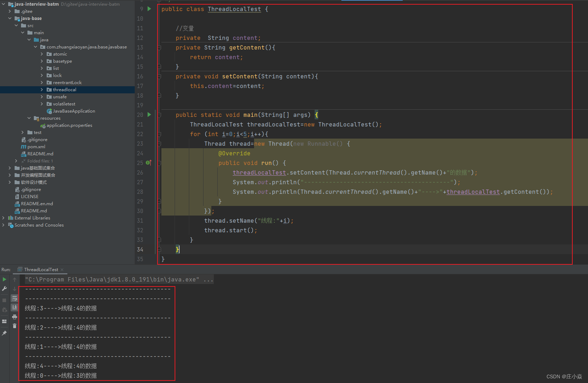The width and height of the screenshot is (588, 383).
Task: Click the stop process button
Action: (x=4, y=300)
